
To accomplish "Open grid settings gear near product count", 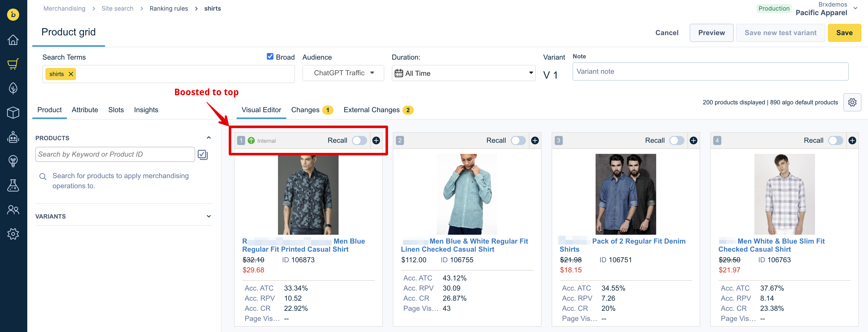I will coord(852,102).
